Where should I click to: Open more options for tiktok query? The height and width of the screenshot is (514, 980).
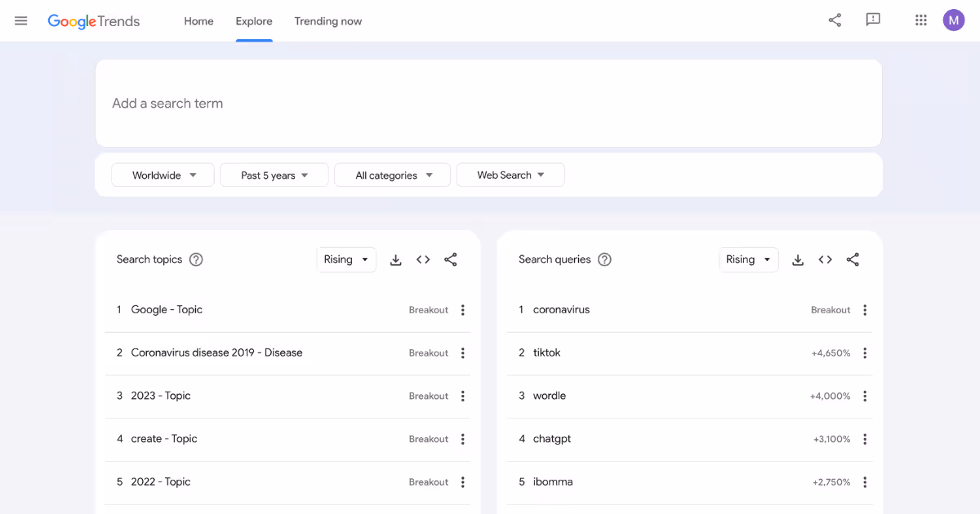click(865, 353)
